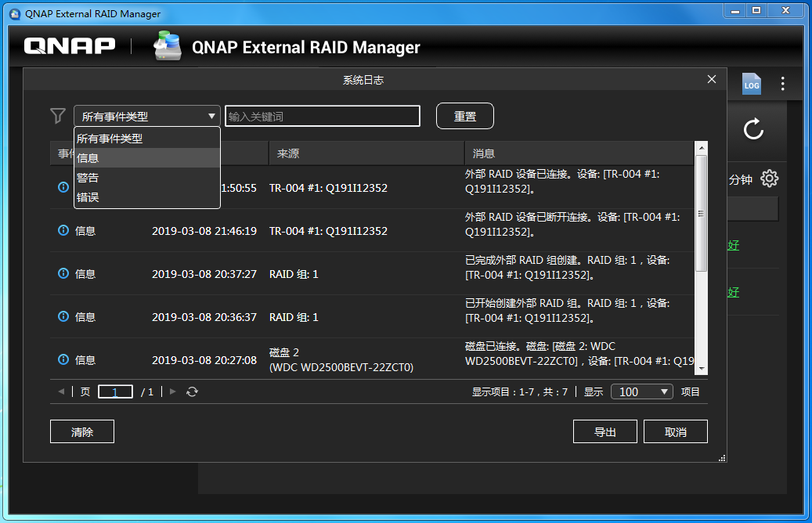
Task: Click the QNAP External RAID Manager app icon
Action: pos(168,45)
